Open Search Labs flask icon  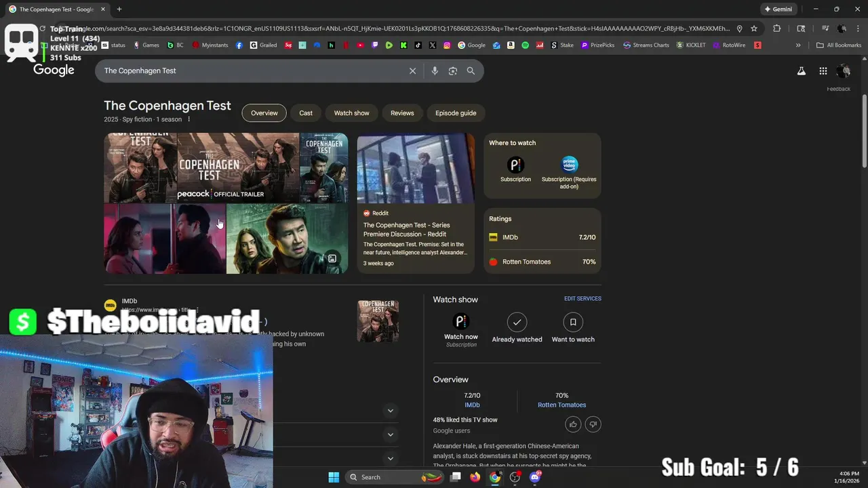(x=801, y=71)
